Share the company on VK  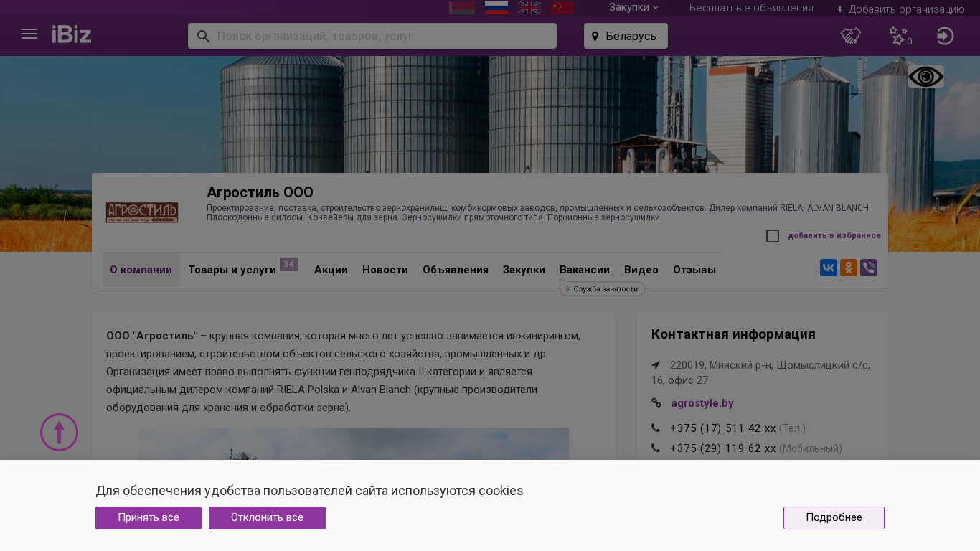[x=829, y=268]
